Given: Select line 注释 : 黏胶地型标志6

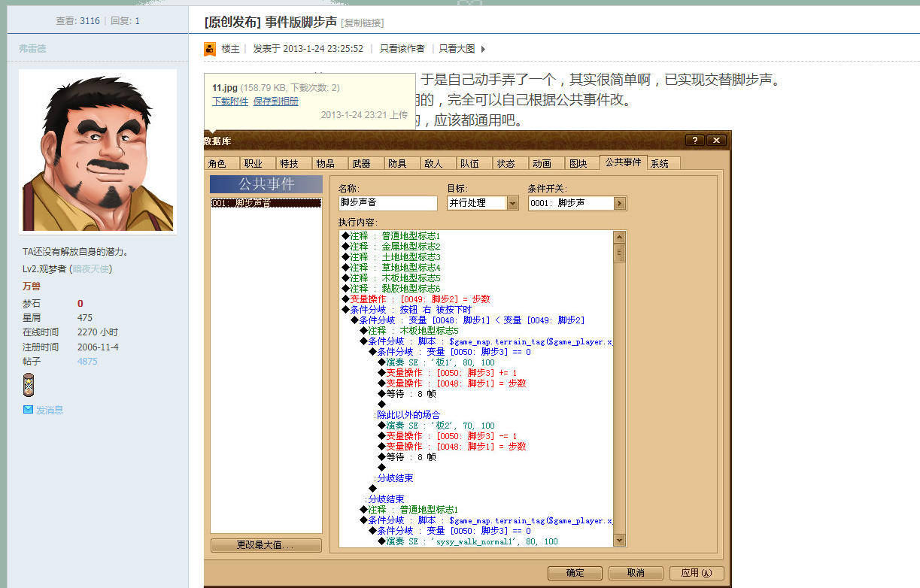Looking at the screenshot, I should coord(390,289).
